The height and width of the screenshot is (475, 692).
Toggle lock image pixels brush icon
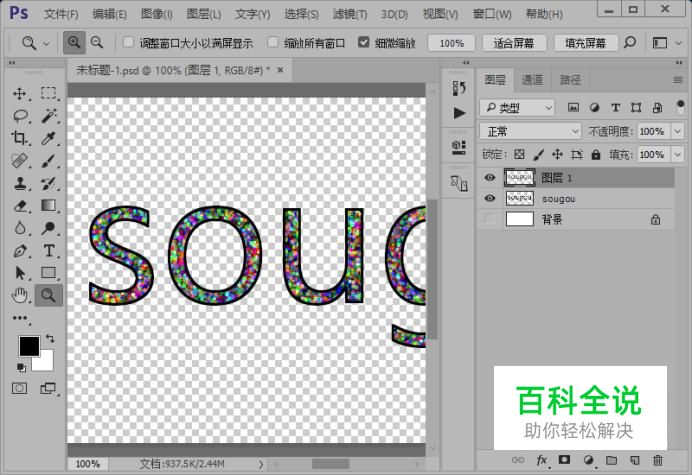538,155
